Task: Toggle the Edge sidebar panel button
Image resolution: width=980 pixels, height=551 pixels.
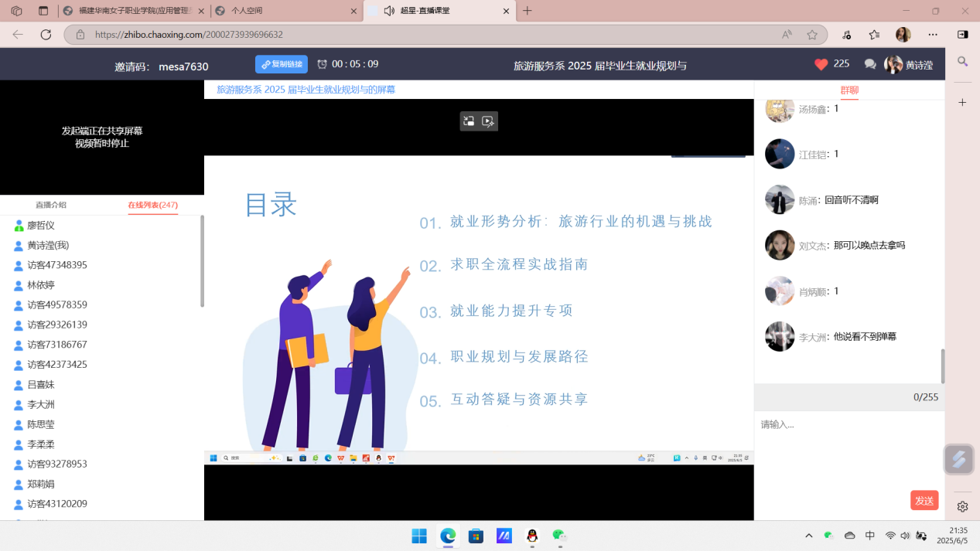Action: tap(962, 35)
